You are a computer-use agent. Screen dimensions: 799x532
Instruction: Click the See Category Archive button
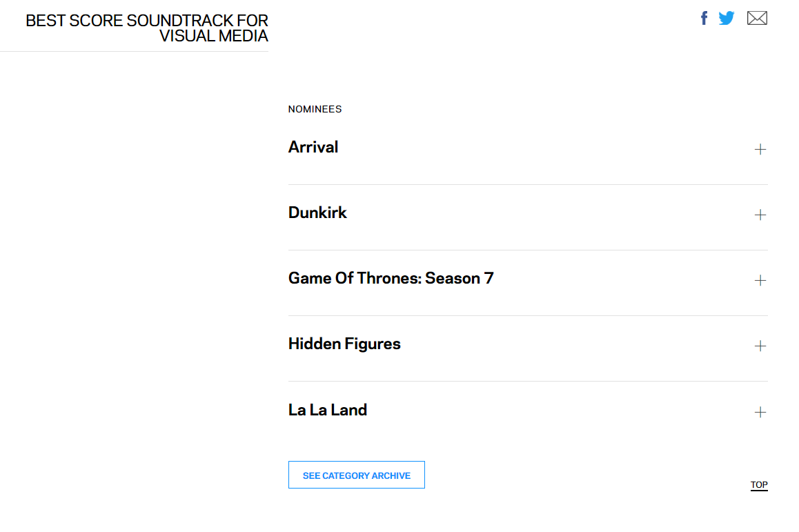[x=357, y=475]
